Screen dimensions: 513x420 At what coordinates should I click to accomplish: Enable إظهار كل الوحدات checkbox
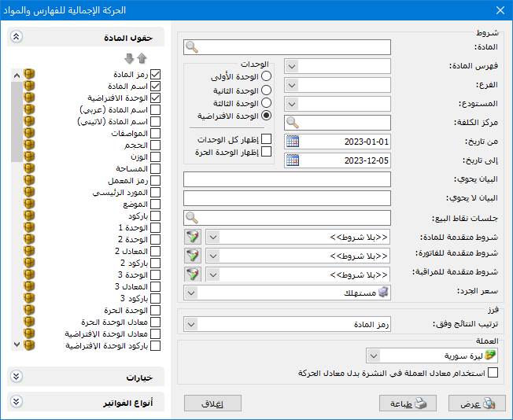click(266, 139)
